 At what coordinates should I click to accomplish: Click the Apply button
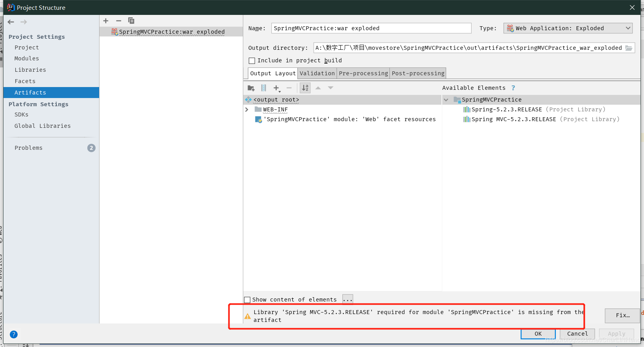point(617,334)
